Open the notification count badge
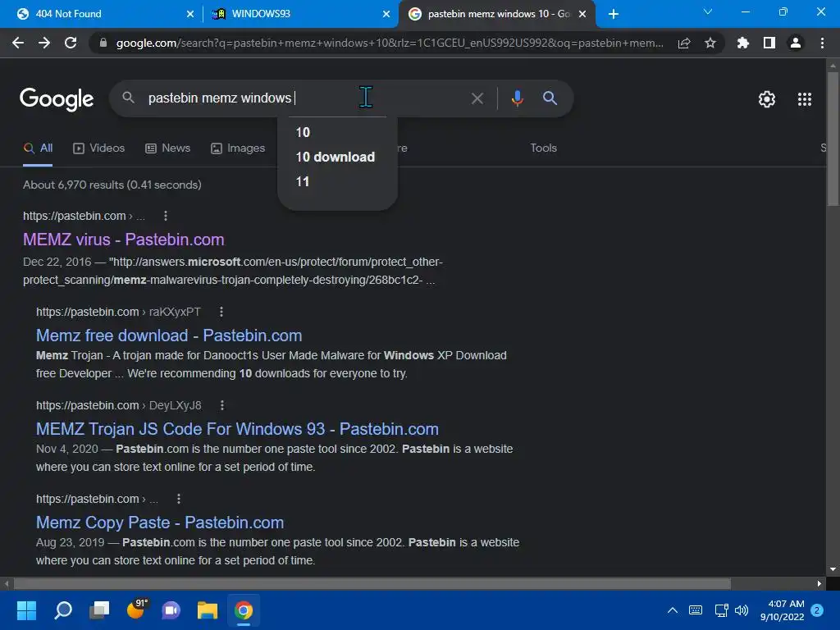 click(x=817, y=610)
